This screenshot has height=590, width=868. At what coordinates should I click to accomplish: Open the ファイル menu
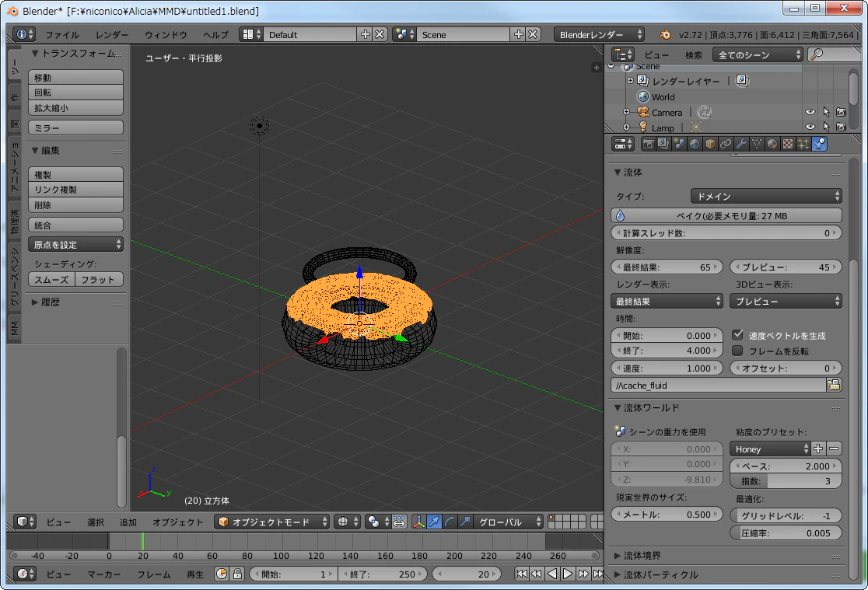coord(62,35)
